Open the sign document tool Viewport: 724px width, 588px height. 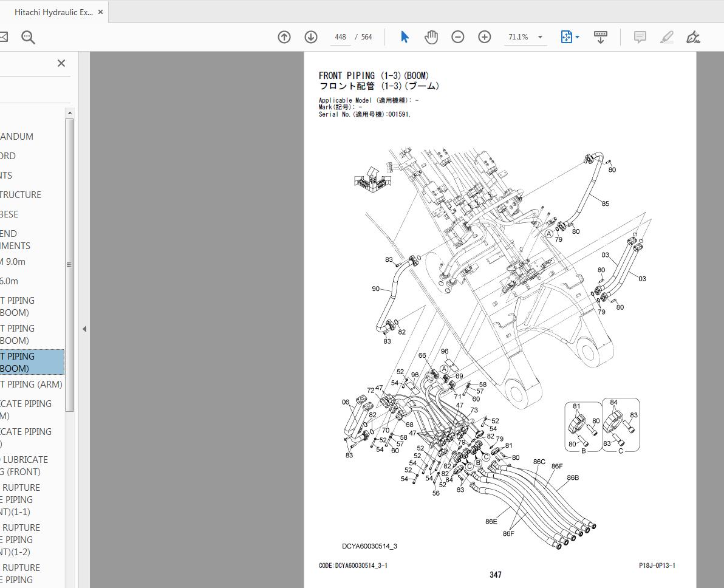pyautogui.click(x=693, y=37)
